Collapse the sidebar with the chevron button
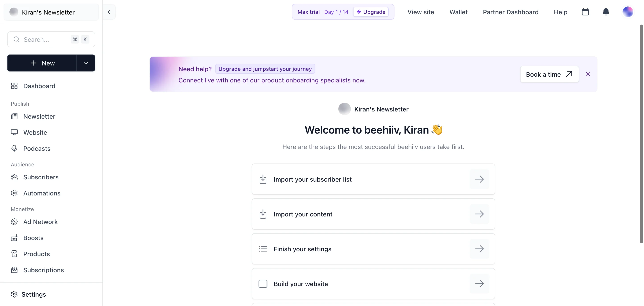This screenshot has width=644, height=306. pos(109,12)
